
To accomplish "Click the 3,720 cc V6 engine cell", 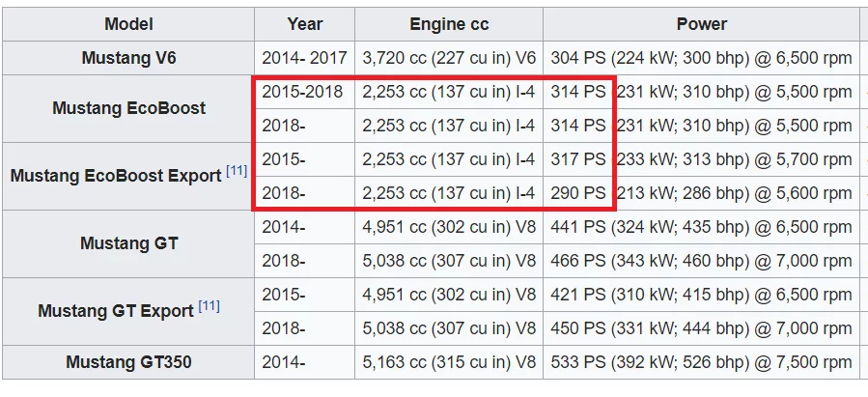I will (x=449, y=58).
